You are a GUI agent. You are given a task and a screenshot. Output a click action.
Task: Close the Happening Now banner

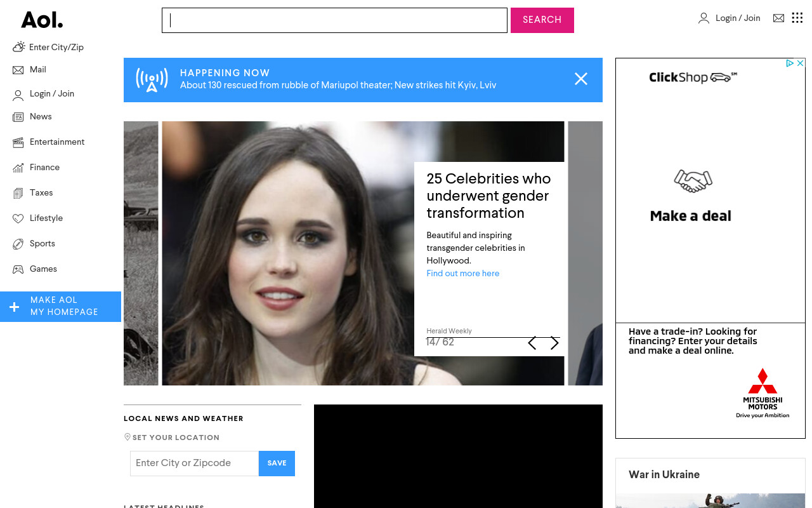coord(581,79)
